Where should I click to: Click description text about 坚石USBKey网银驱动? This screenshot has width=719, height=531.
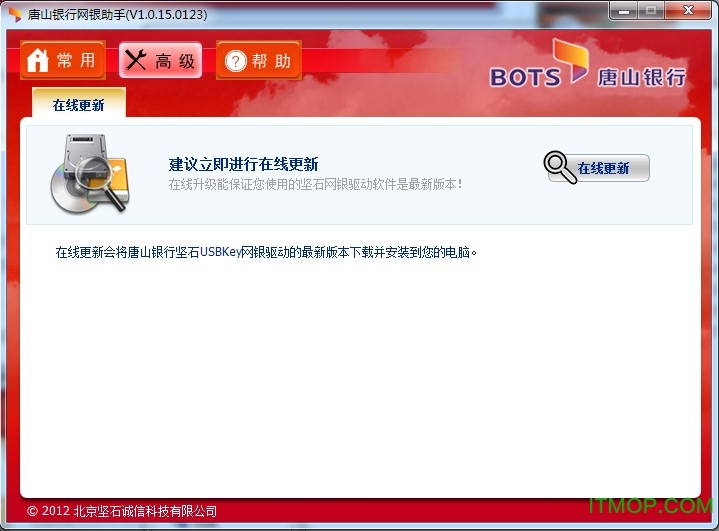(266, 252)
